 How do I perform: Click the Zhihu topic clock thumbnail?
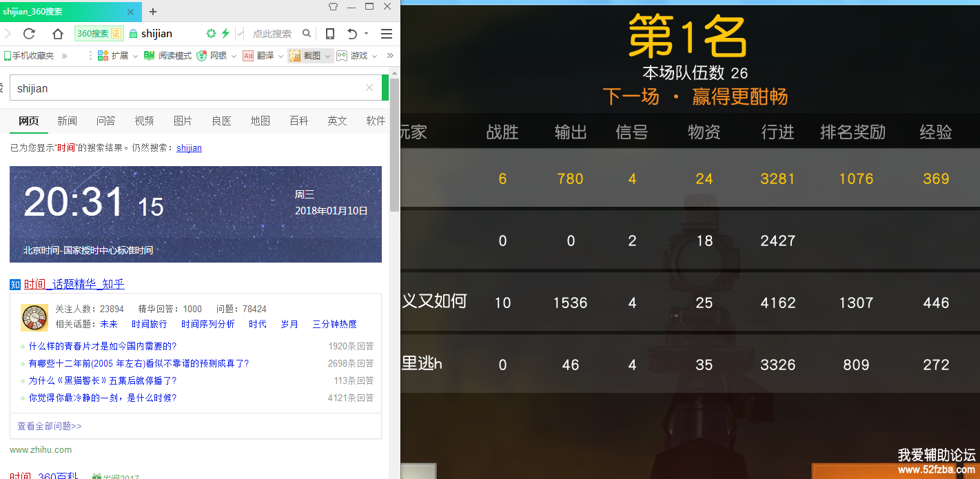(x=34, y=317)
